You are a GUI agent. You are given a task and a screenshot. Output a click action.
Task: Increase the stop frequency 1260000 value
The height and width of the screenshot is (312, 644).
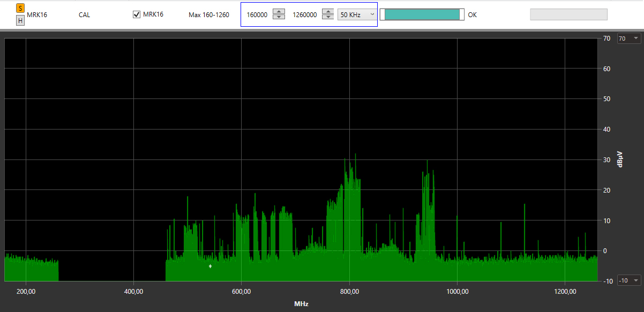(x=328, y=12)
